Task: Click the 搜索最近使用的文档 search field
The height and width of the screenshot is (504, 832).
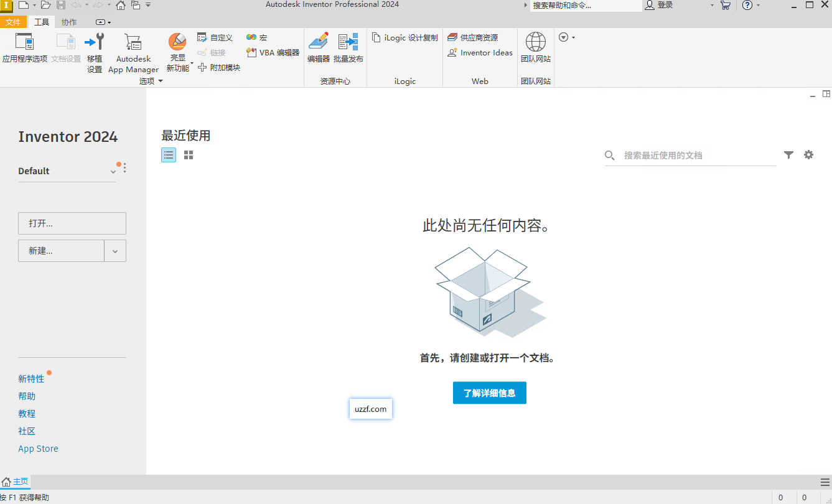Action: point(697,156)
